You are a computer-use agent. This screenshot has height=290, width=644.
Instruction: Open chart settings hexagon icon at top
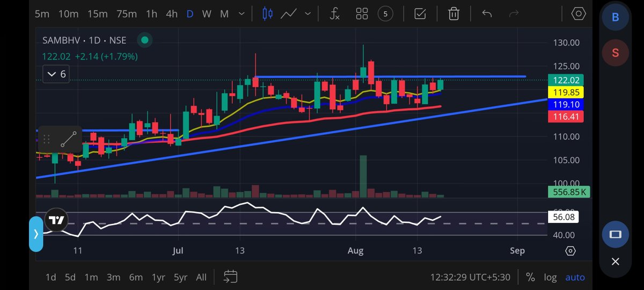pyautogui.click(x=579, y=14)
